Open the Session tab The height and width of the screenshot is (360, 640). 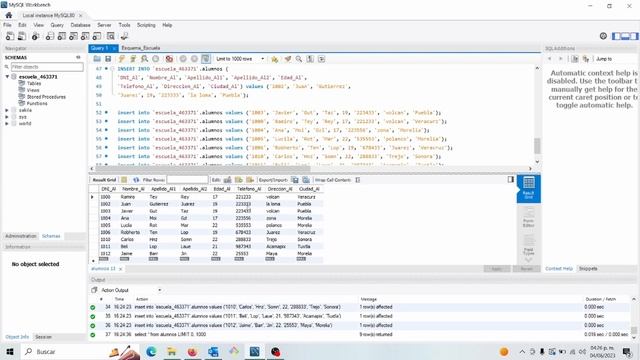[x=43, y=337]
